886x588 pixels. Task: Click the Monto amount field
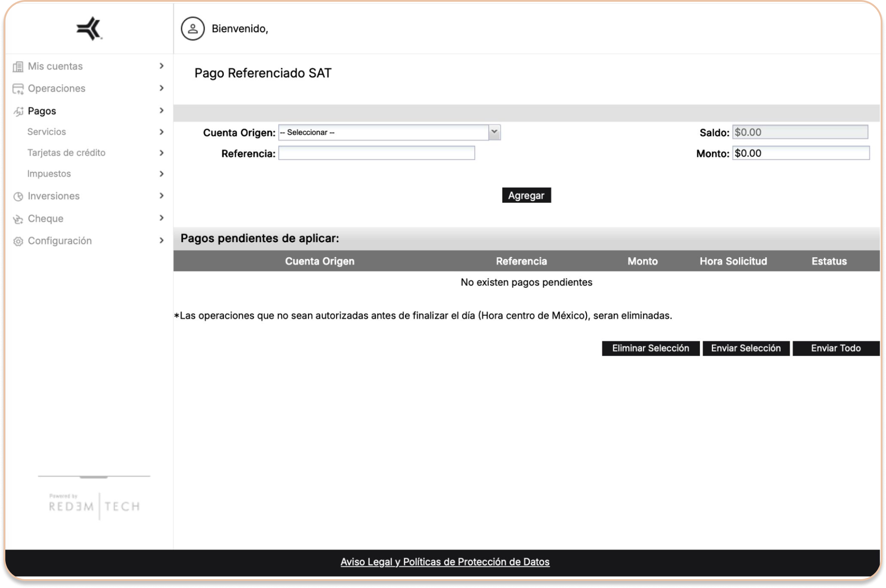tap(801, 153)
